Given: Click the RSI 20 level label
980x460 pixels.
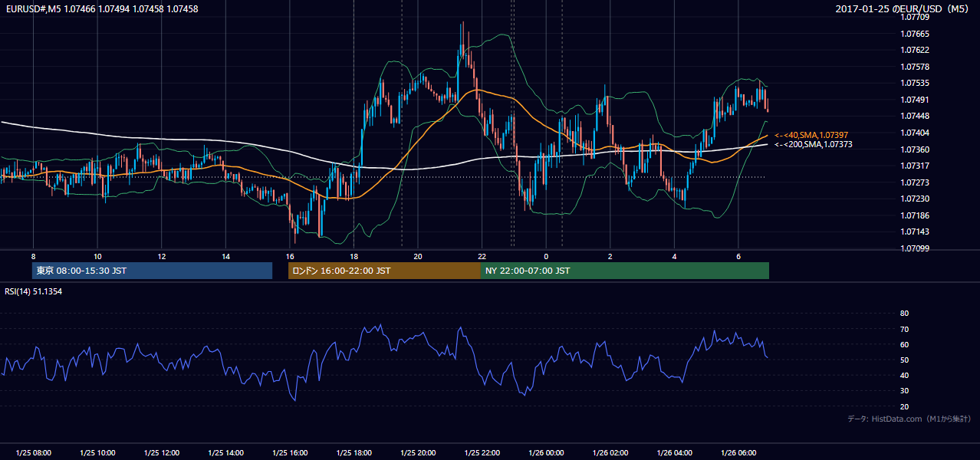Looking at the screenshot, I should pos(904,406).
